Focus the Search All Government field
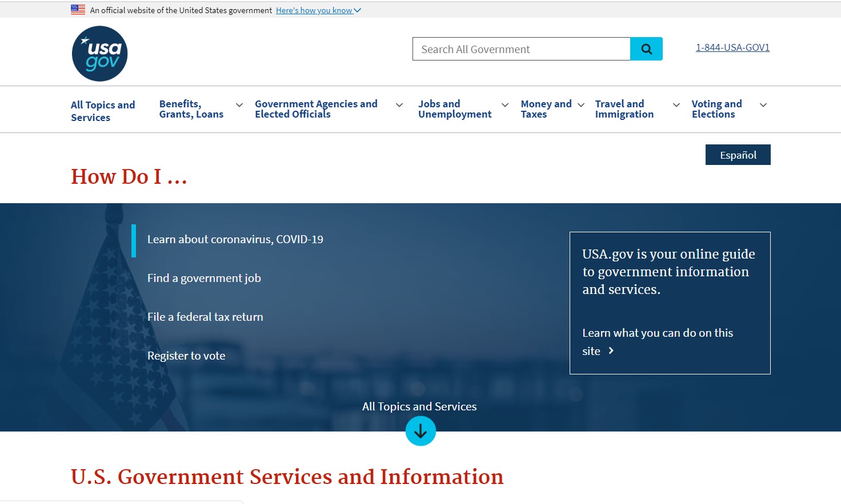Screen dimensions: 841x504 point(521,49)
